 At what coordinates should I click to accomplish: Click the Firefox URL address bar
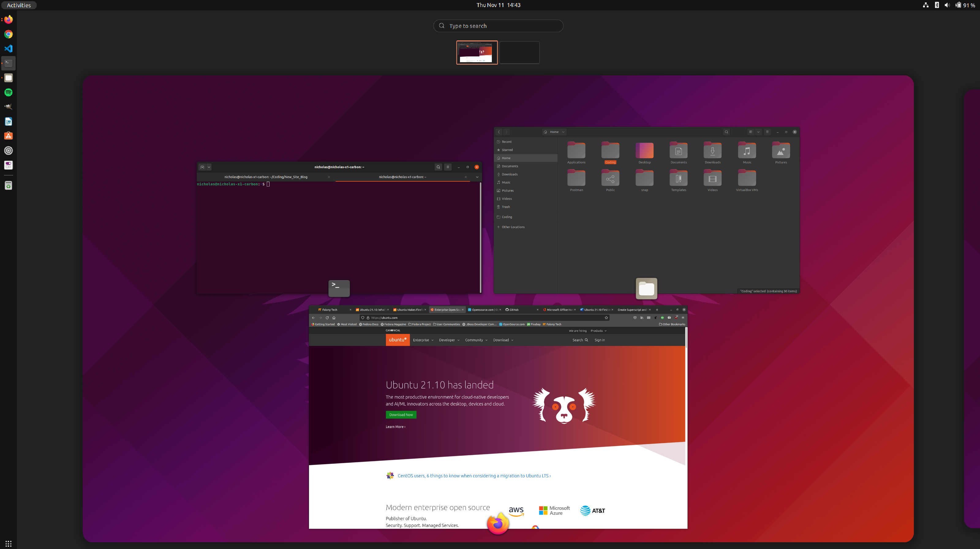click(x=485, y=318)
